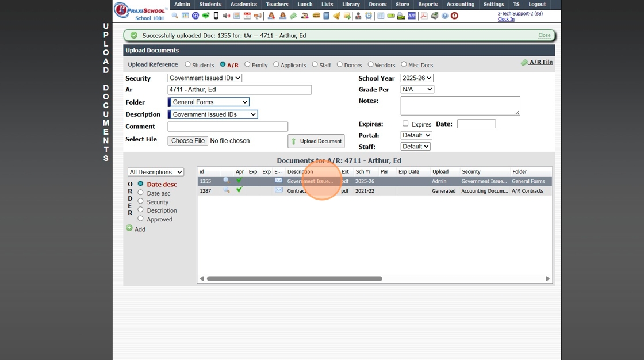Click the alarm clock toolbar icon
The image size is (644, 360).
pyautogui.click(x=369, y=16)
